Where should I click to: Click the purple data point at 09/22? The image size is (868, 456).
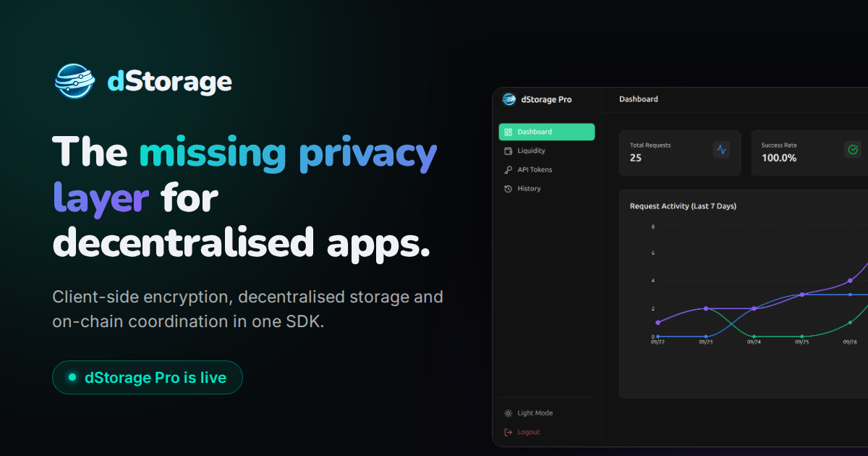coord(658,323)
